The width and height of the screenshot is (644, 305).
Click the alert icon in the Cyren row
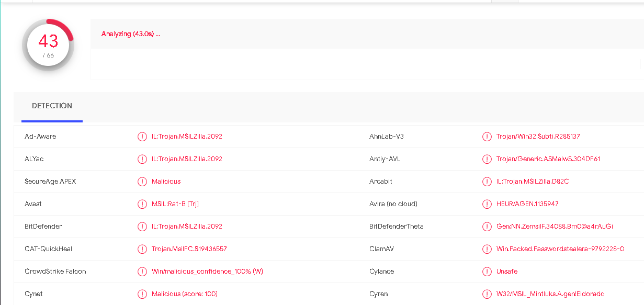(x=487, y=294)
